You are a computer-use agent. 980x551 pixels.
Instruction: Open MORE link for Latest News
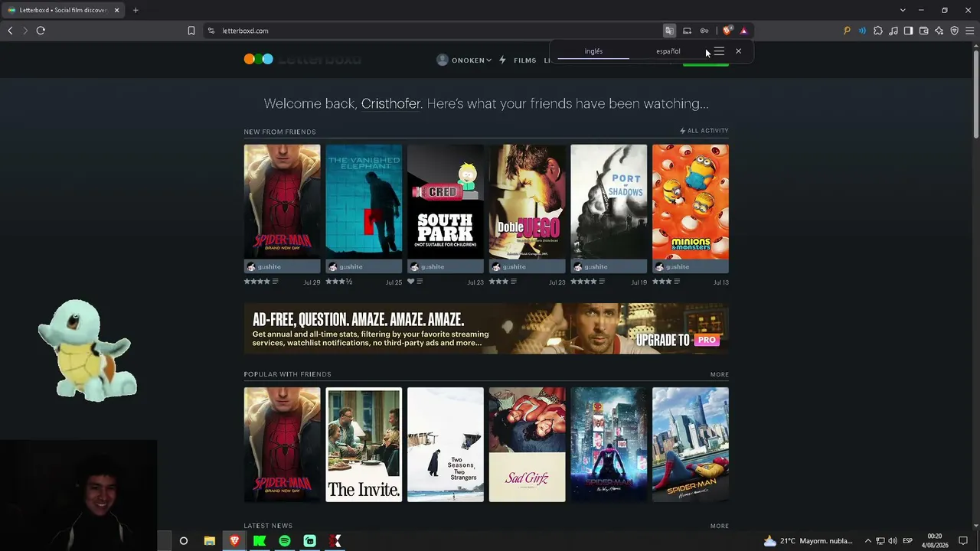point(720,527)
